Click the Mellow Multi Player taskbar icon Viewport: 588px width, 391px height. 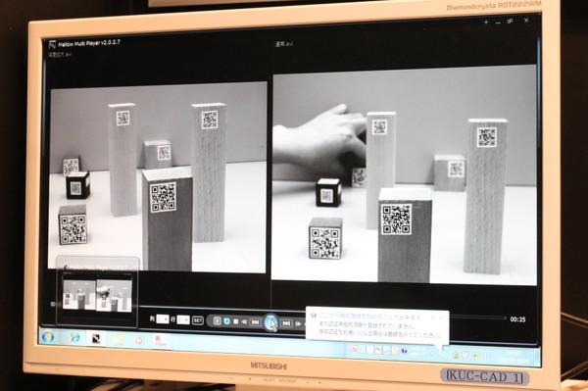(96, 338)
